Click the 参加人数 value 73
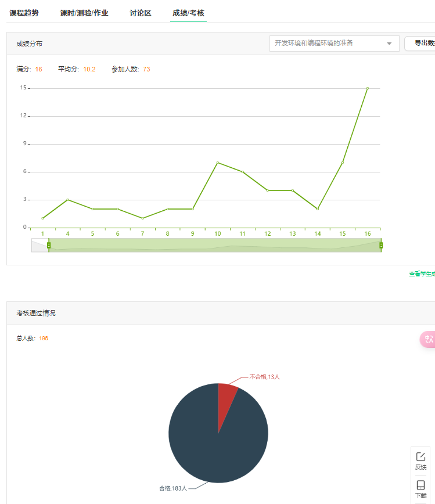Viewport: 435px width, 504px height. [146, 70]
